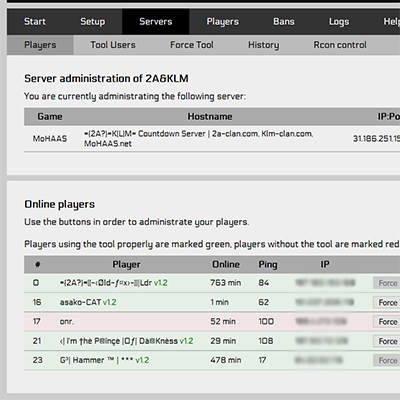The width and height of the screenshot is (400, 400).
Task: Select the Servers menu item
Action: click(156, 22)
